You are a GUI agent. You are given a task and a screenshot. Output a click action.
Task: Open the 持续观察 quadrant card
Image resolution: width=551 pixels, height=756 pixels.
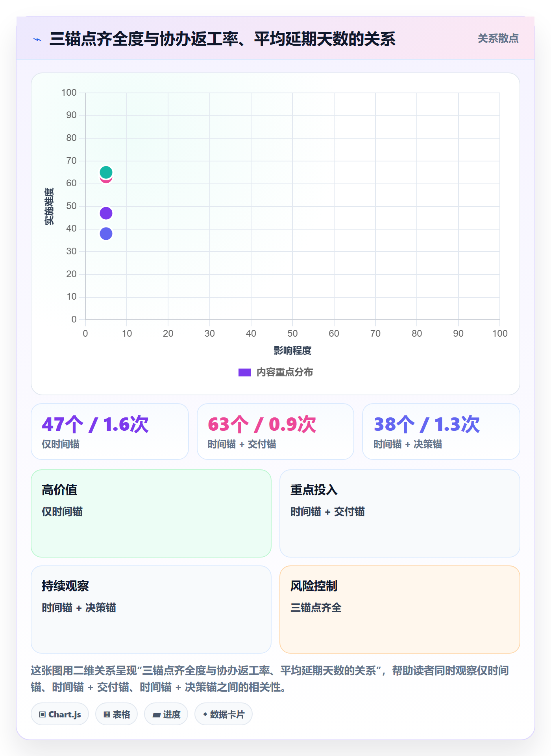151,609
